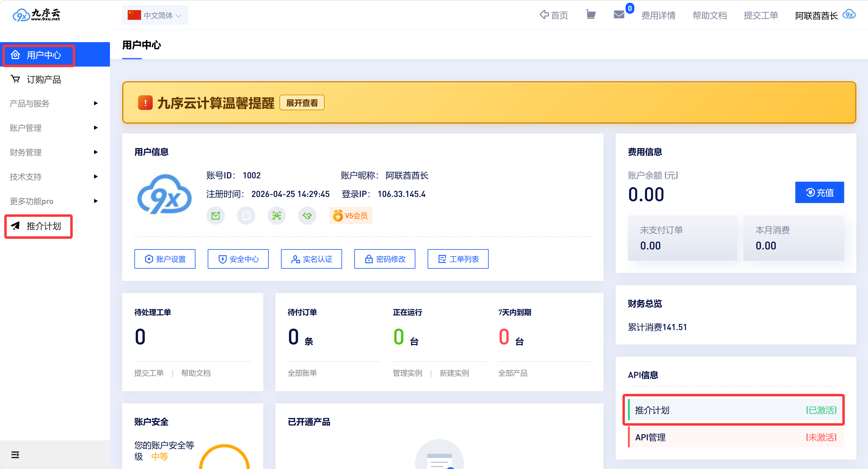Screen dimensions: 868x469
Task: Collapse sidebar using the bottom menu icon
Action: coord(15,455)
